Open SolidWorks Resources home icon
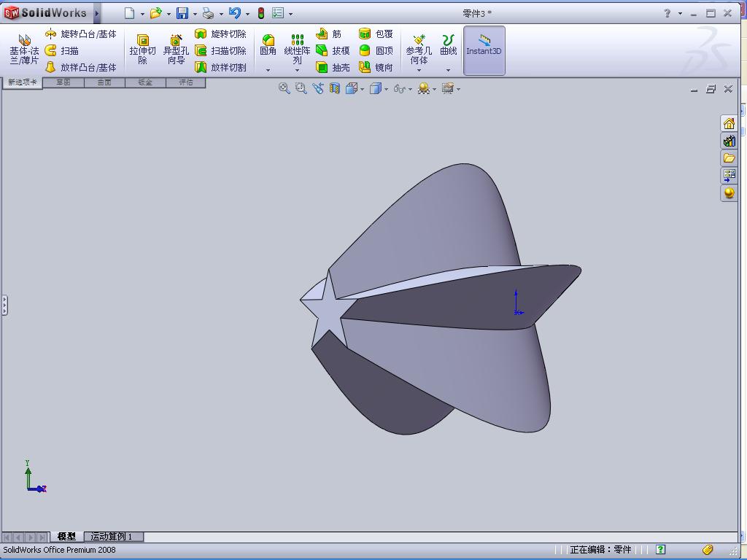This screenshot has width=747, height=560. [x=729, y=123]
